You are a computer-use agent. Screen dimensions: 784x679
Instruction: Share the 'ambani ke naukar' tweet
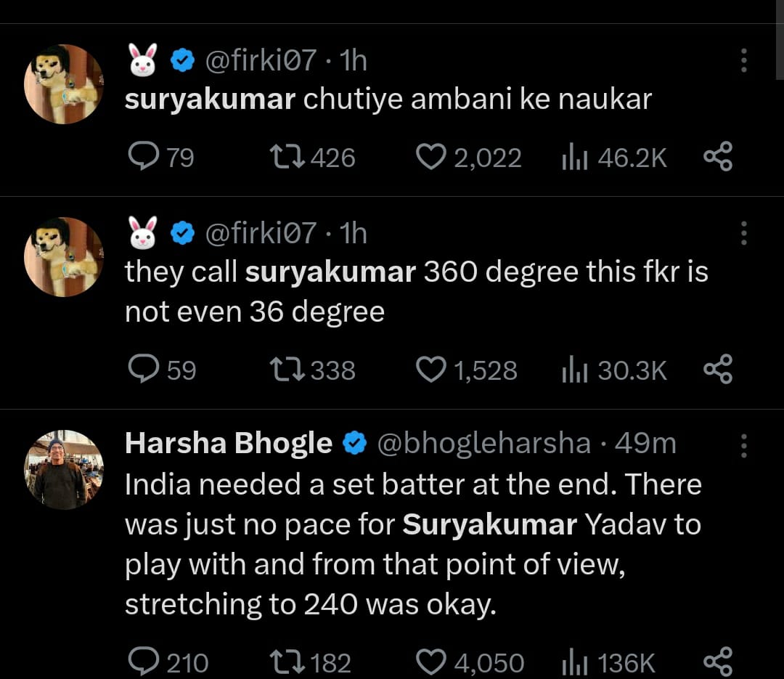(x=718, y=157)
